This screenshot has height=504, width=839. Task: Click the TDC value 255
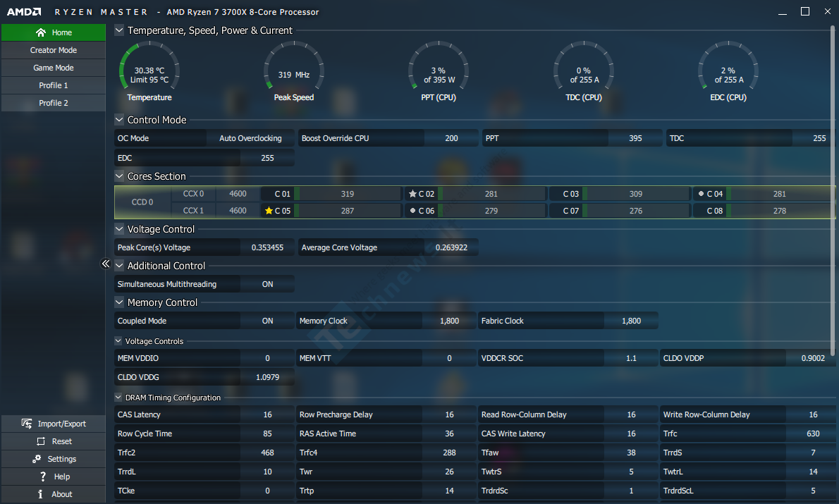(x=819, y=139)
